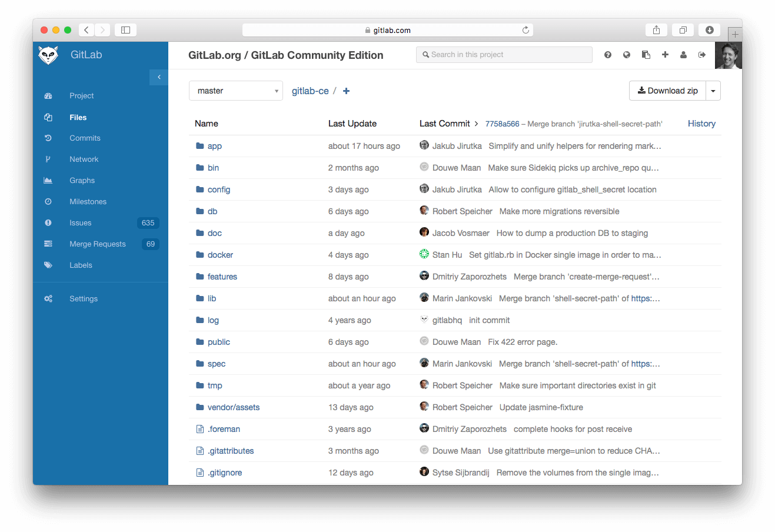Screen dimensions: 775x532
Task: Click the Safari address bar gitlab.com
Action: [x=388, y=30]
